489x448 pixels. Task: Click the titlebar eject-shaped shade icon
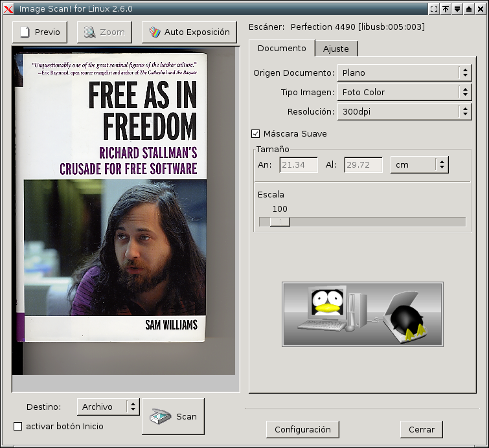click(x=469, y=9)
